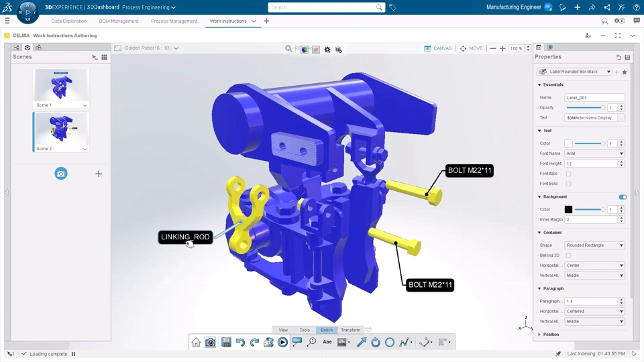The height and width of the screenshot is (362, 644).
Task: Click the MOVE button
Action: pyautogui.click(x=471, y=48)
